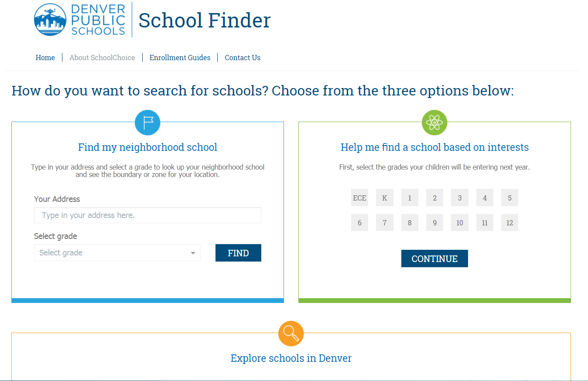Click the Explore schools in Denver heading
588x381 pixels.
coord(291,358)
